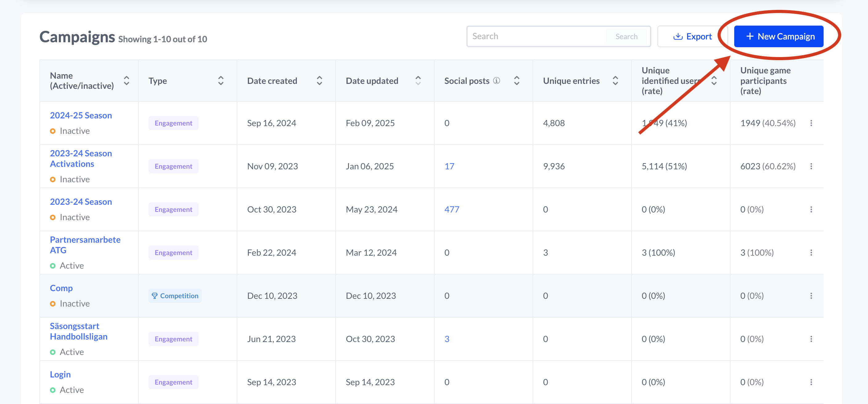Click the Social posts info icon
868x404 pixels.
coord(496,80)
